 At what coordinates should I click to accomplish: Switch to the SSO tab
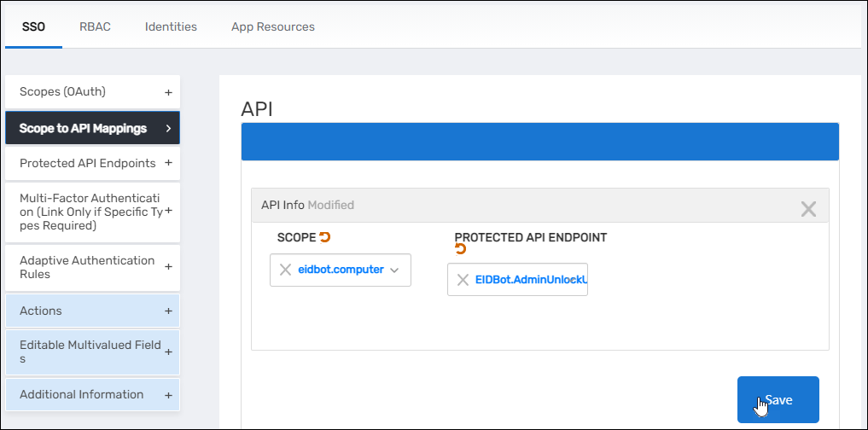click(33, 26)
